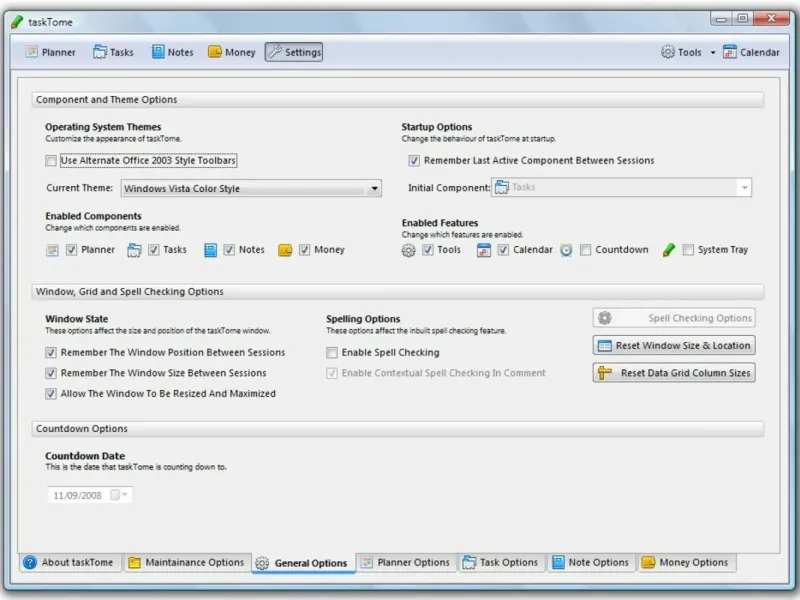Open the Countdown Date picker dropdown

click(124, 494)
